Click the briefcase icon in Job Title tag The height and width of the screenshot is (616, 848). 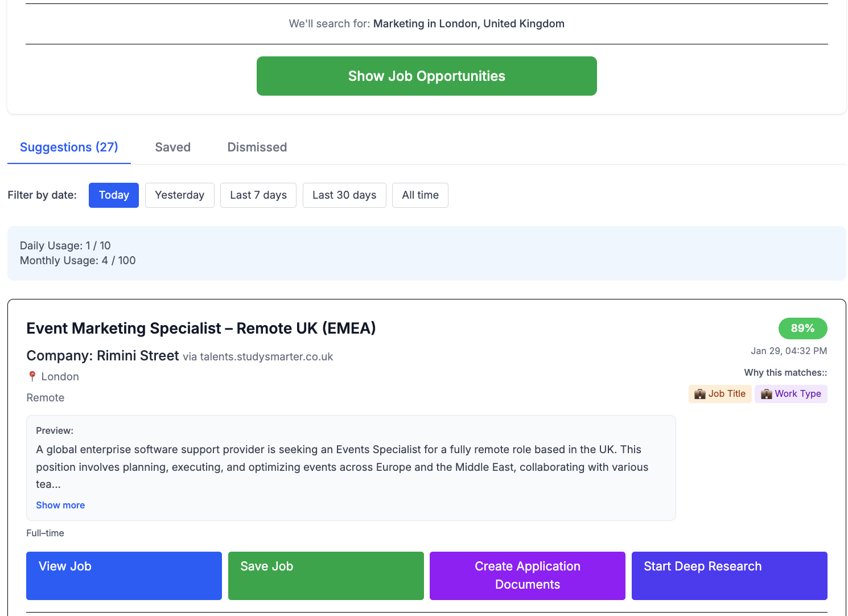[x=699, y=394]
